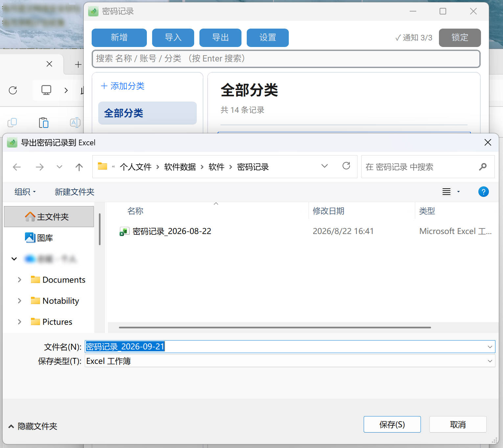Go back in the save dialog

point(17,167)
